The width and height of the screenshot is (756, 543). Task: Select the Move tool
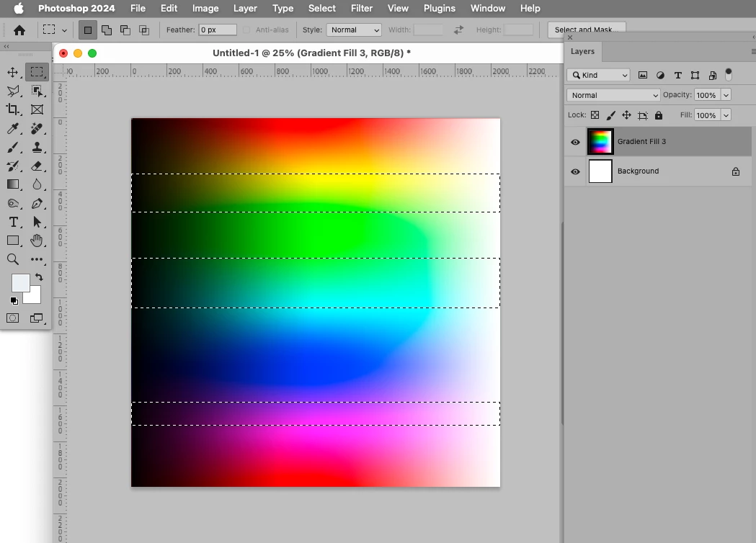coord(12,72)
